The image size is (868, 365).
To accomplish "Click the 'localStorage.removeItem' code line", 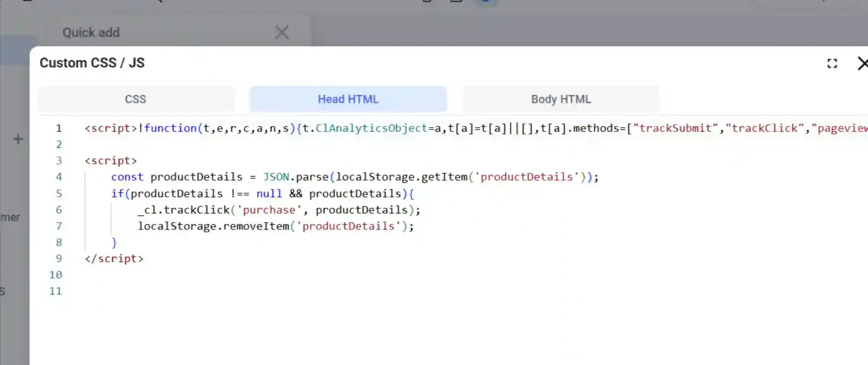I will (x=276, y=226).
